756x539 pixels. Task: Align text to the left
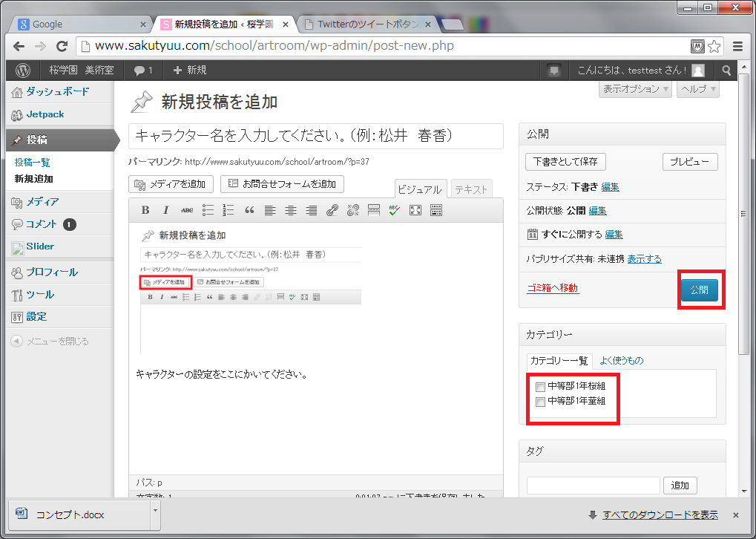point(270,210)
